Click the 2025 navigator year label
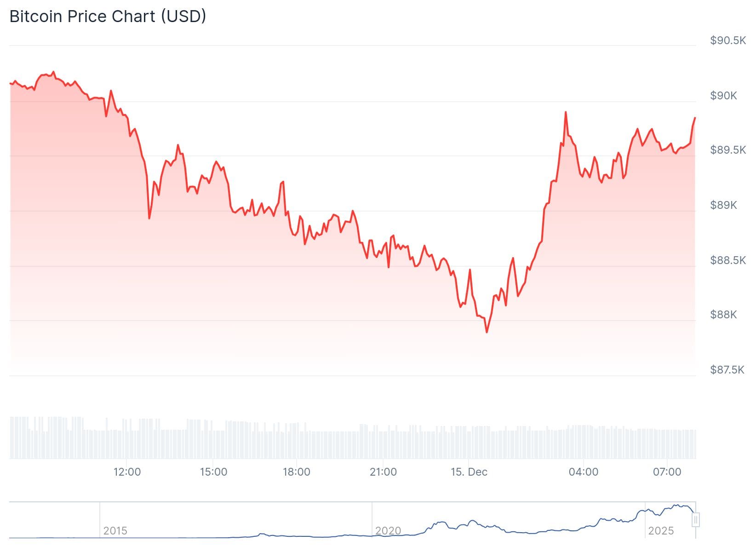 coord(661,531)
